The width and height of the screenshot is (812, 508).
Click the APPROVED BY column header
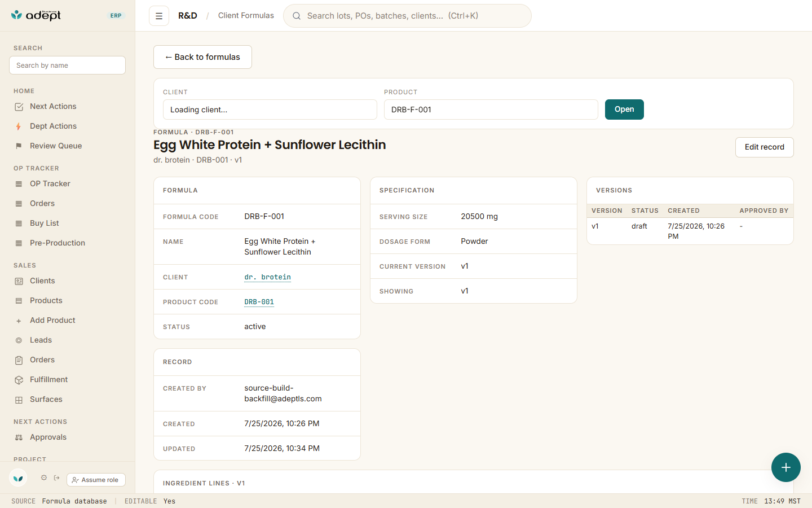[764, 211]
